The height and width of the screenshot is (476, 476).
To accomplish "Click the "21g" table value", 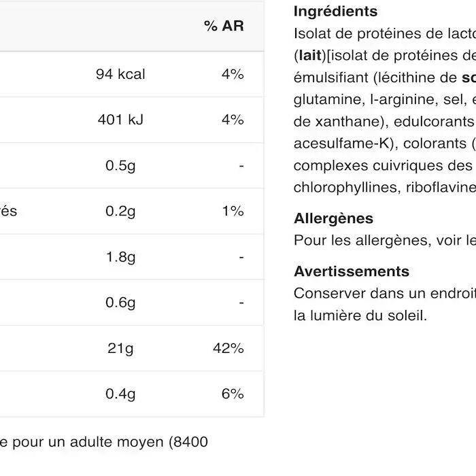I will [x=120, y=348].
